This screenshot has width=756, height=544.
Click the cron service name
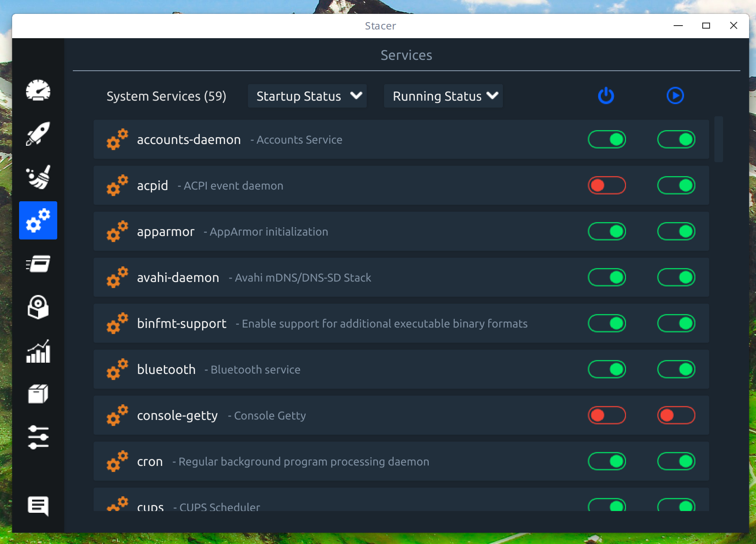[x=150, y=462]
